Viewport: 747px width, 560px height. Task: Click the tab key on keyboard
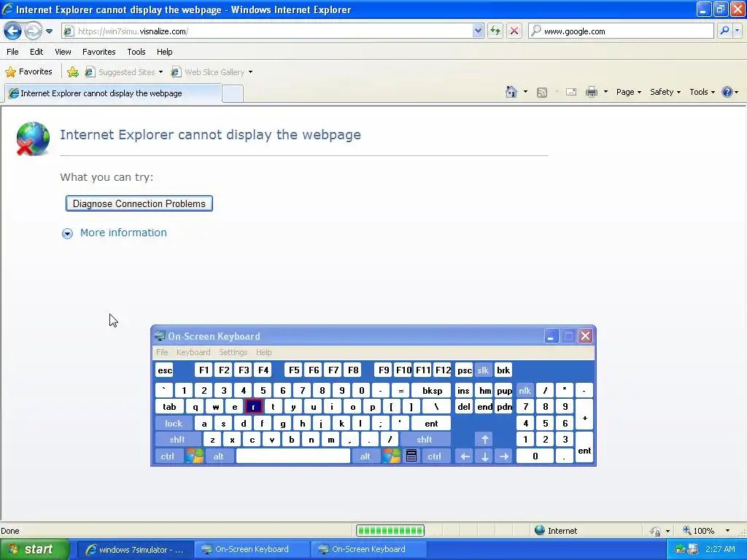coord(169,407)
